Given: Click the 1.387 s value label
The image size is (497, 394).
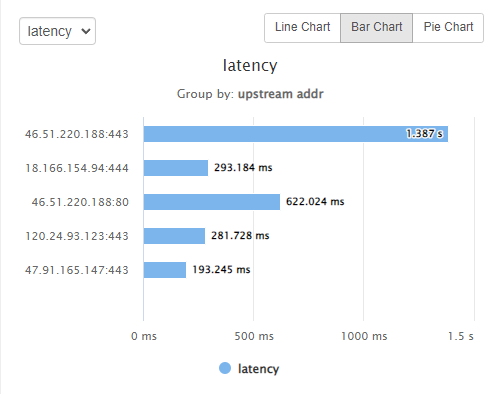Looking at the screenshot, I should [x=425, y=134].
